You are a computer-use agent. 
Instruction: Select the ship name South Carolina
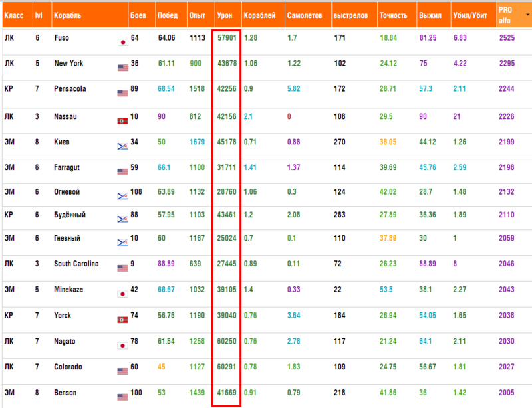(76, 264)
